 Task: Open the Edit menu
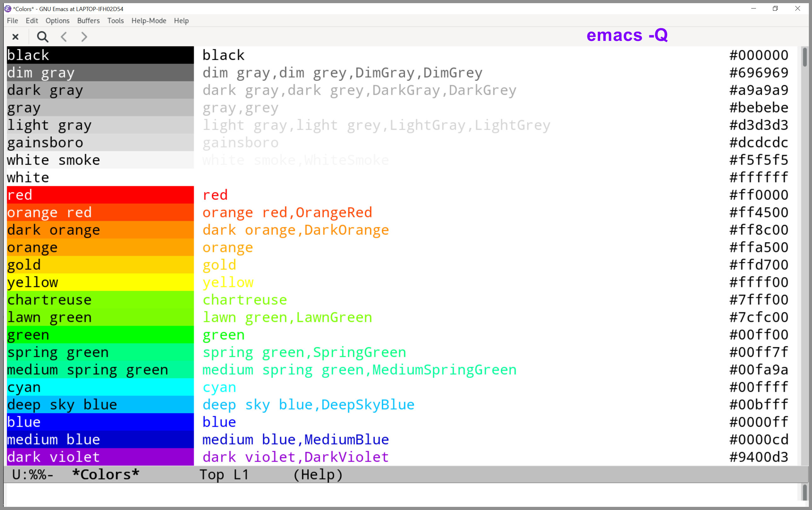coord(32,20)
